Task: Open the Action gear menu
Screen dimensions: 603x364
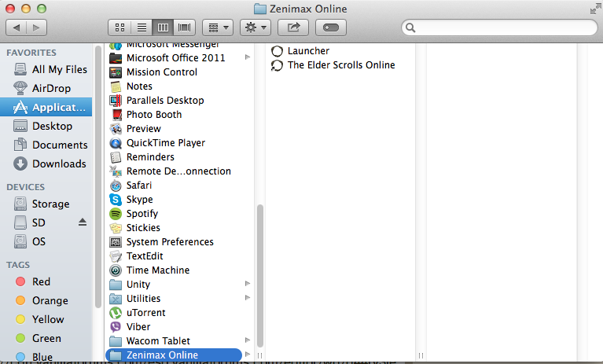Action: click(256, 28)
